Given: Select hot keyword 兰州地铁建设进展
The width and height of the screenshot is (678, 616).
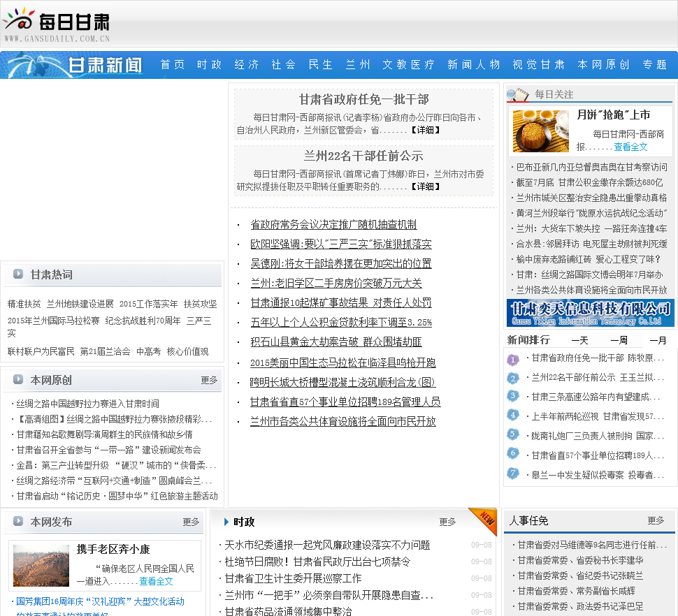Looking at the screenshot, I should click(80, 304).
